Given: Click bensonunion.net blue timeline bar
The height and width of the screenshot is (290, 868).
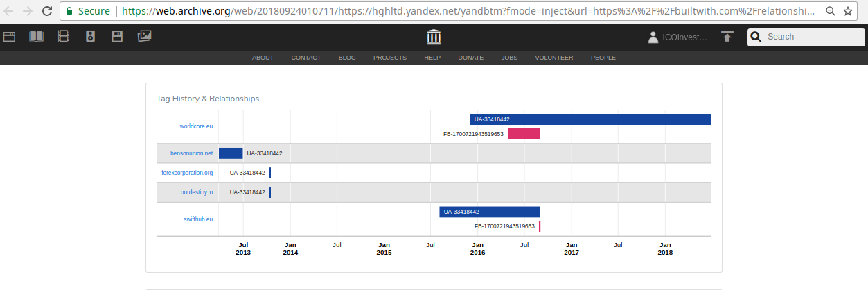Looking at the screenshot, I should (231, 153).
